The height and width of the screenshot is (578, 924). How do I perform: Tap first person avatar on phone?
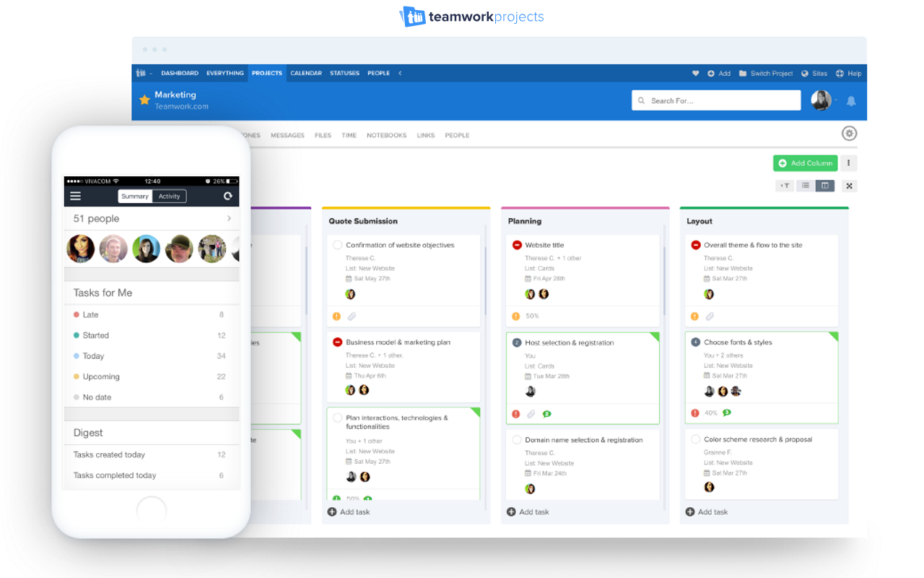(x=81, y=249)
